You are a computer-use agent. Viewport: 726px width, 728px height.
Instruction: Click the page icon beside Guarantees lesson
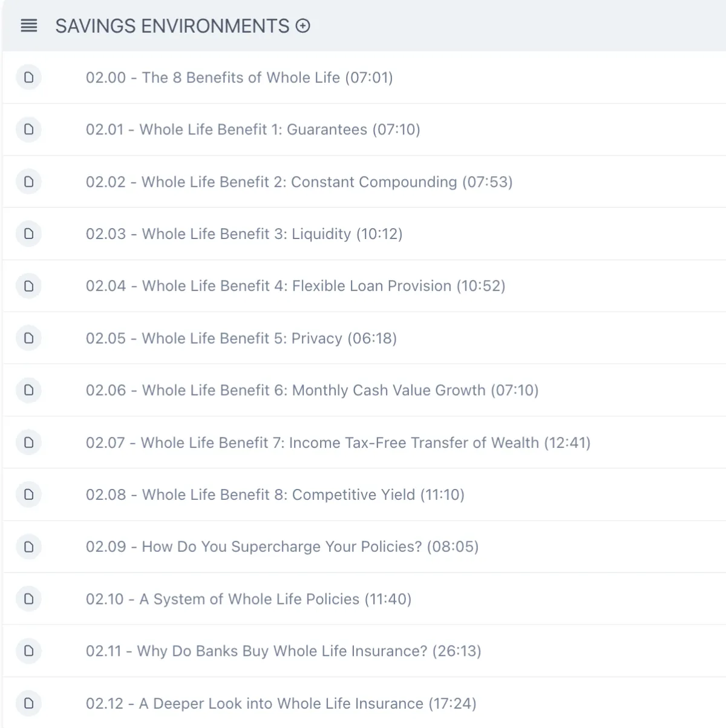click(x=28, y=130)
